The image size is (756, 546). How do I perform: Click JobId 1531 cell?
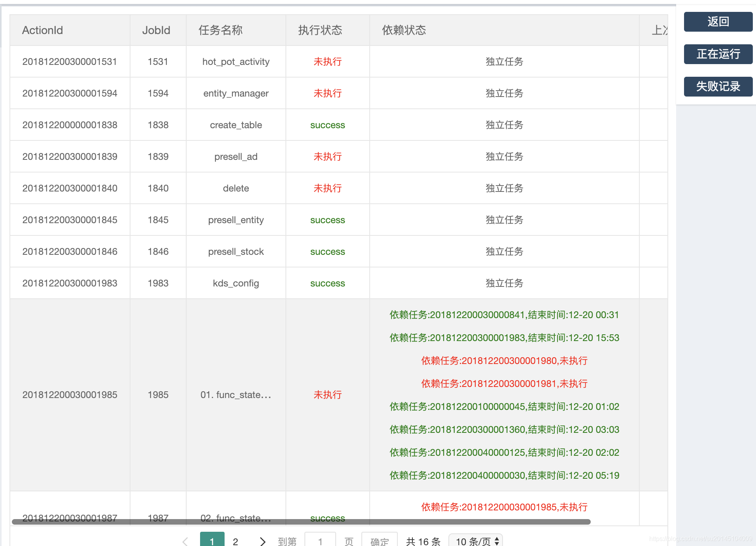[x=158, y=62]
